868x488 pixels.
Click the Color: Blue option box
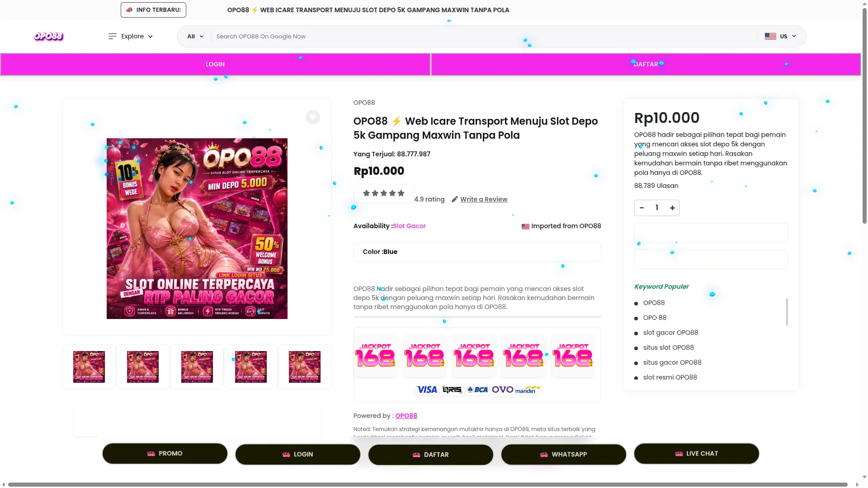(x=477, y=252)
